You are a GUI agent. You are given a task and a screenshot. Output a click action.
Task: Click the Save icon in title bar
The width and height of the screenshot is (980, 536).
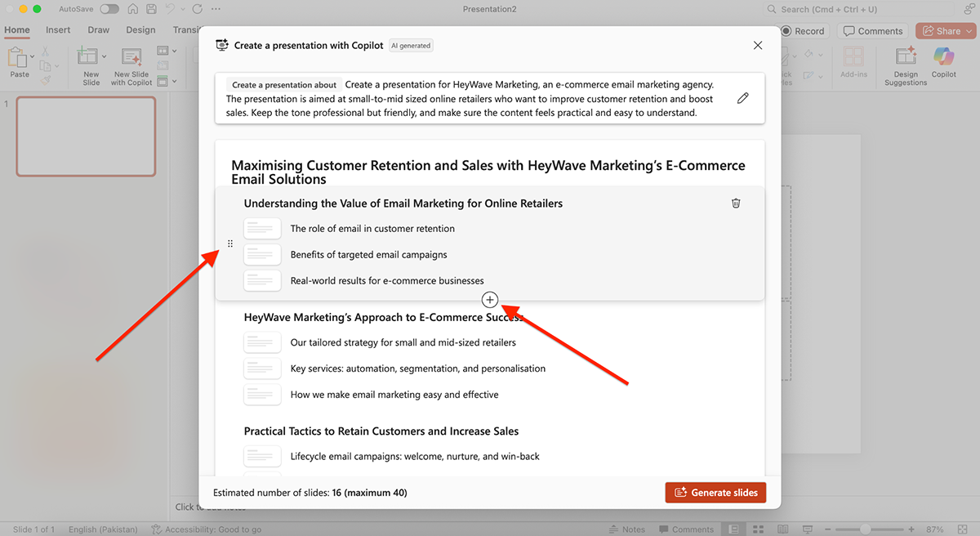(150, 9)
